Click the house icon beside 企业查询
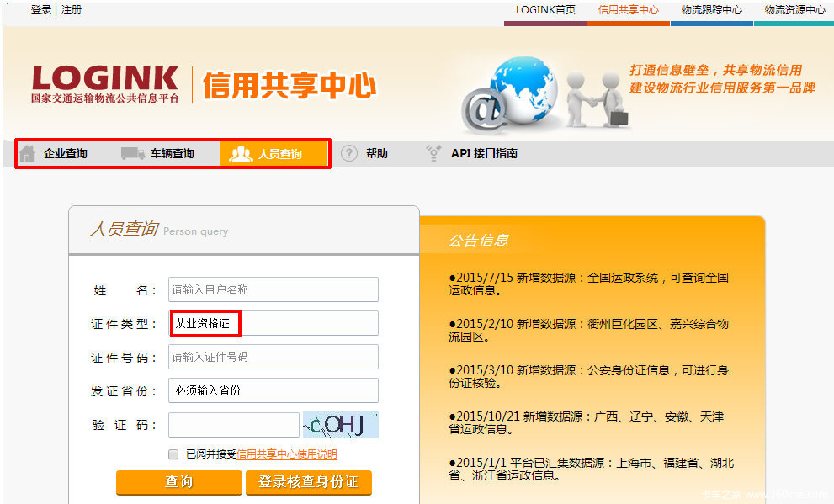 click(x=28, y=153)
